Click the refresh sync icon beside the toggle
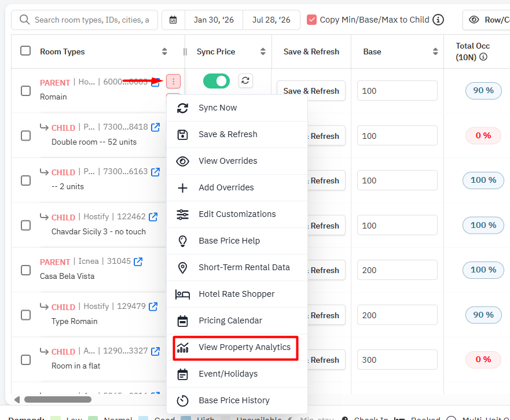 [245, 81]
